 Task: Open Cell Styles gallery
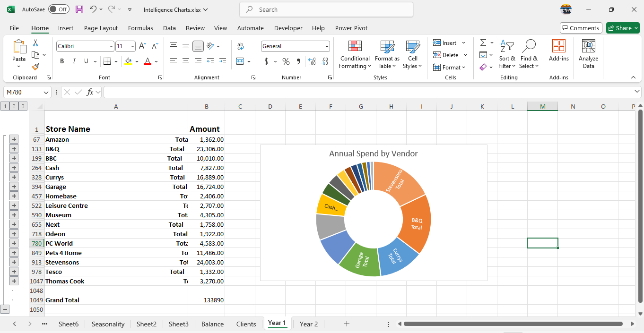pos(413,55)
